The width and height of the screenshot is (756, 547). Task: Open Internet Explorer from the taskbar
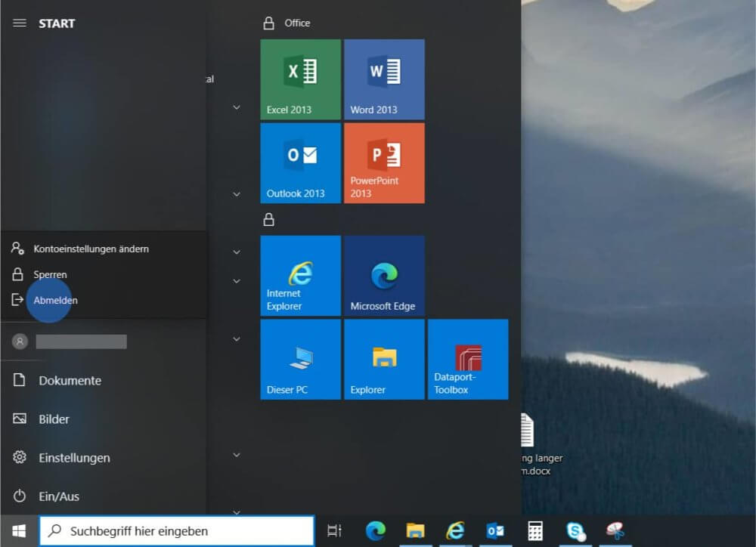tap(455, 531)
